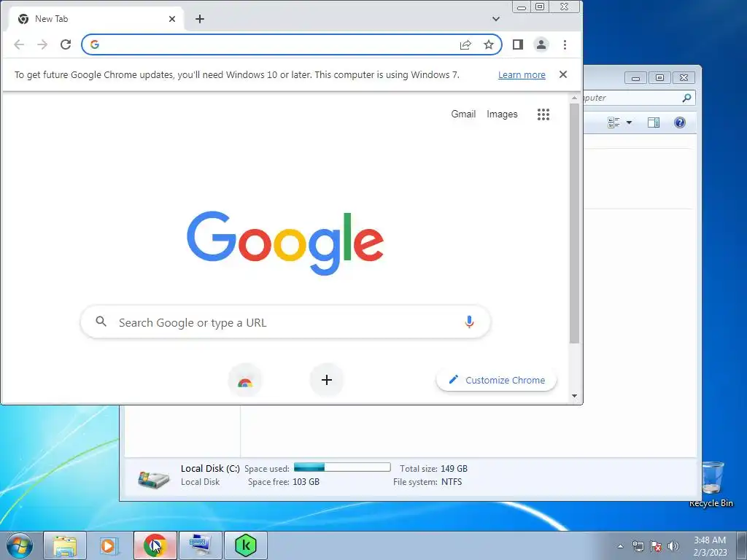This screenshot has height=560, width=747.
Task: Start voice search with microphone icon
Action: (x=469, y=322)
